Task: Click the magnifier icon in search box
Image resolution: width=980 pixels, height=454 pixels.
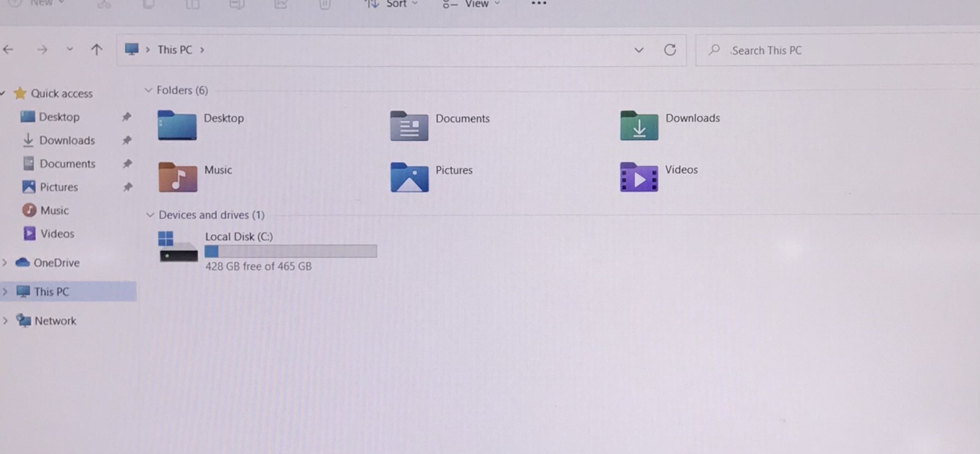Action: [714, 50]
